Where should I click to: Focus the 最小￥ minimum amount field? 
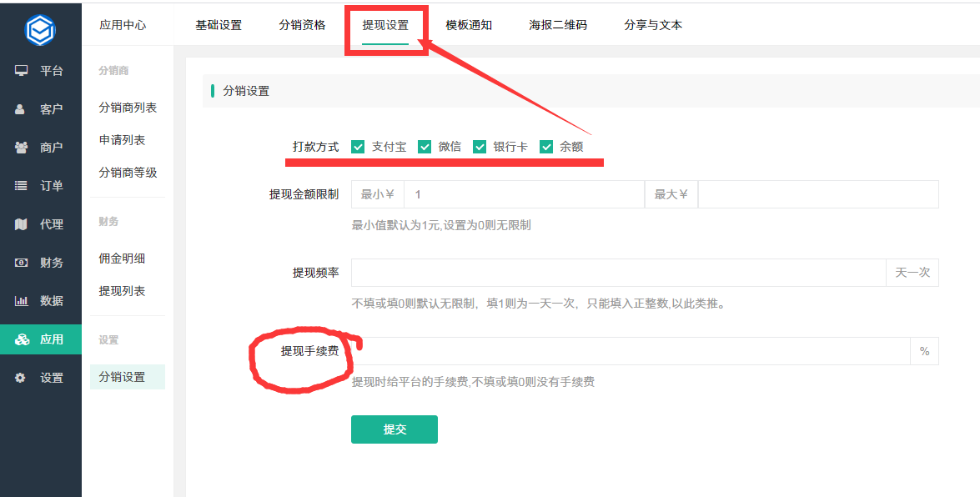pyautogui.click(x=525, y=194)
